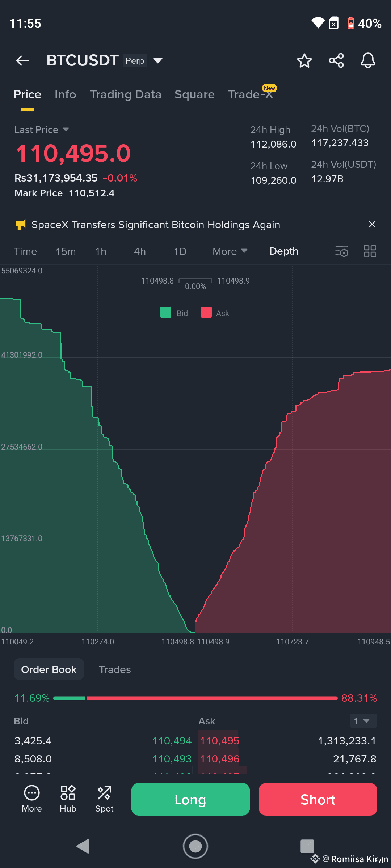Tap bid amount 3,425.4
The height and width of the screenshot is (868, 391).
33,741
